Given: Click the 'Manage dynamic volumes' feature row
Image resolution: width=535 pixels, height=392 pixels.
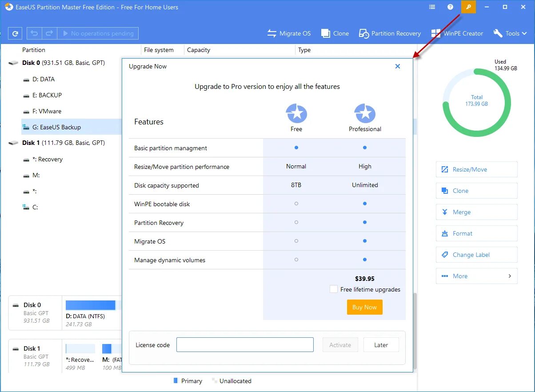Looking at the screenshot, I should tap(267, 260).
